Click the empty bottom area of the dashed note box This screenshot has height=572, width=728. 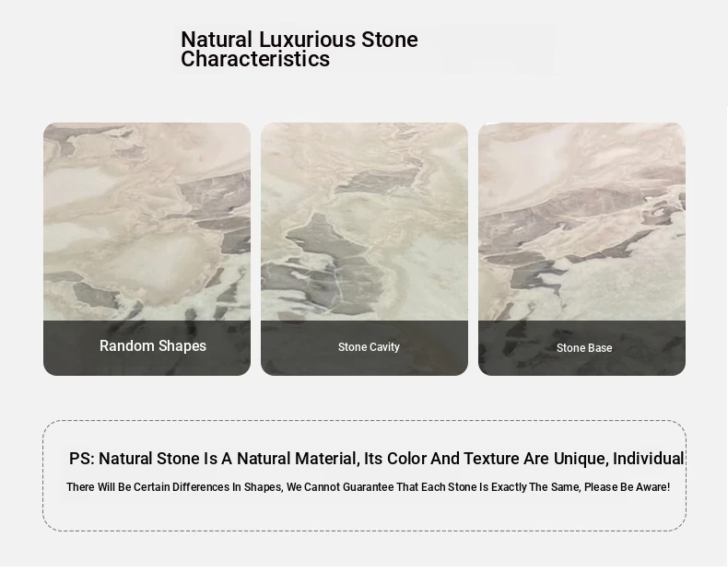(x=364, y=514)
